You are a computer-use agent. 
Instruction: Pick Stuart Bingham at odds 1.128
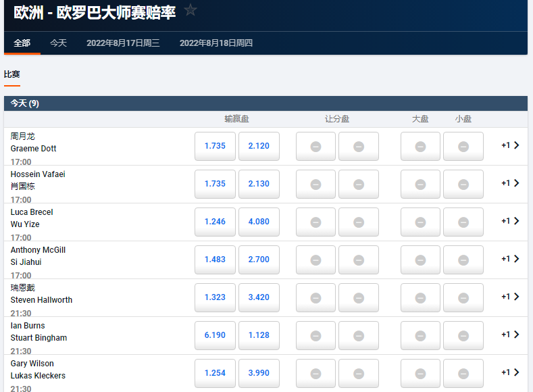pyautogui.click(x=259, y=335)
